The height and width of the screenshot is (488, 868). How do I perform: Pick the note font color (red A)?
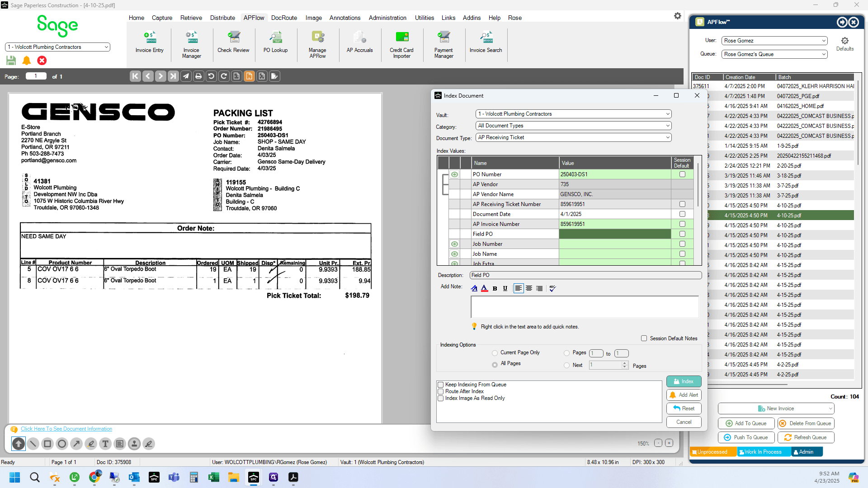tap(485, 288)
